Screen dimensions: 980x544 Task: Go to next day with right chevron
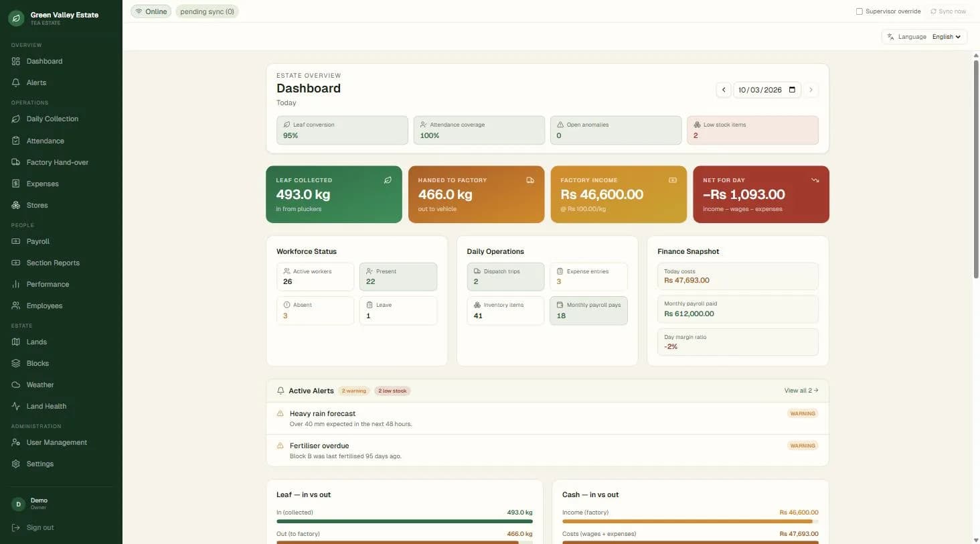click(x=811, y=90)
